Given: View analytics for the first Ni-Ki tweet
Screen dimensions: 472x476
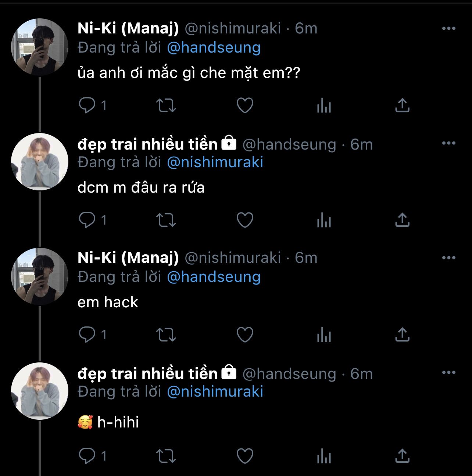Looking at the screenshot, I should coord(324,106).
